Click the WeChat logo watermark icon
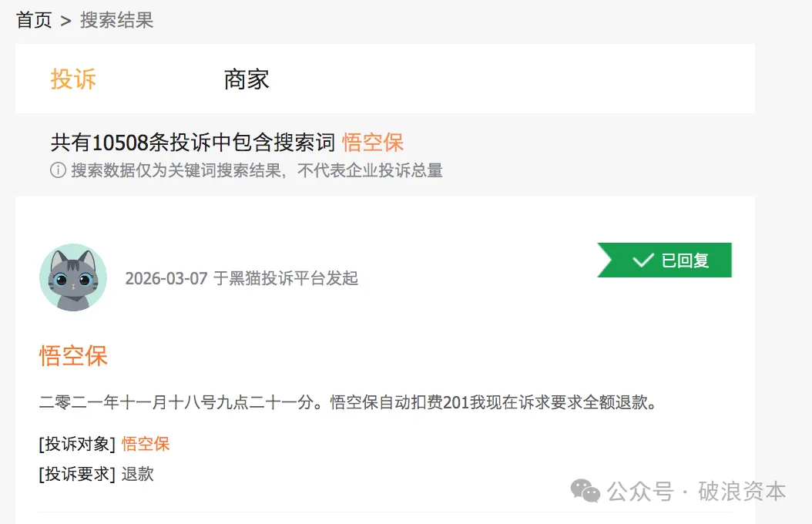Image resolution: width=812 pixels, height=524 pixels. tap(585, 491)
